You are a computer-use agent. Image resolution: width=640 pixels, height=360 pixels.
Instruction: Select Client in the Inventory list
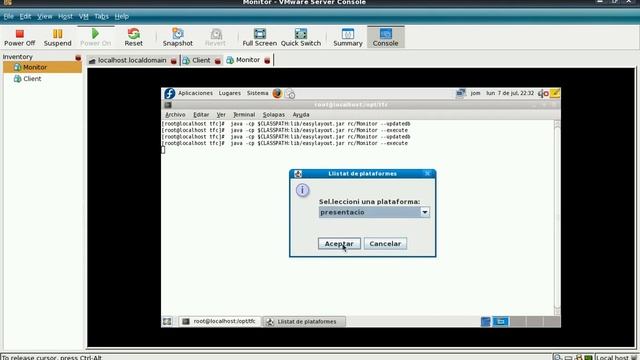42,79
